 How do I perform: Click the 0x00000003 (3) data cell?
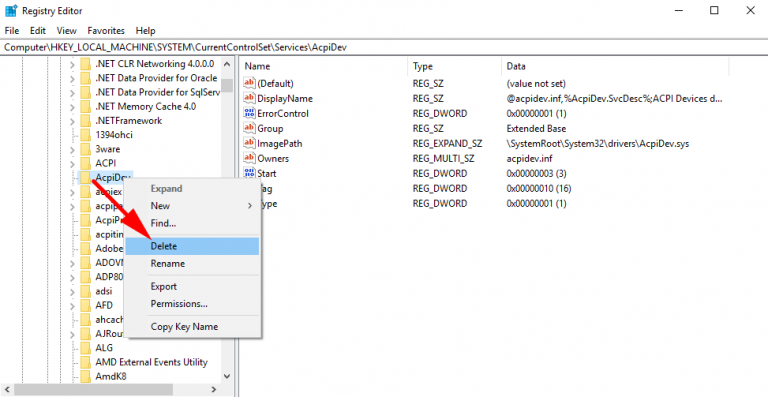(536, 174)
